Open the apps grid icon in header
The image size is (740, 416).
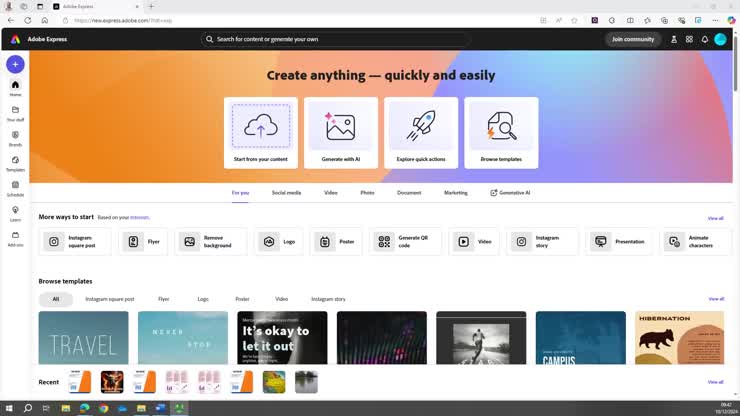coord(689,40)
